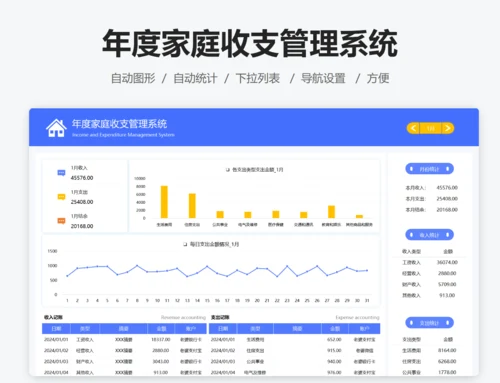Screen dimensions: 500x383
Task: Advance to next month with right arrow
Action: tap(448, 128)
